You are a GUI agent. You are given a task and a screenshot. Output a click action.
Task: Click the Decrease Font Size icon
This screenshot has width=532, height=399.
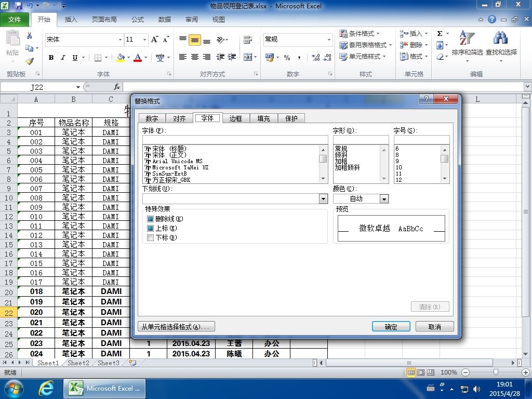pos(166,39)
